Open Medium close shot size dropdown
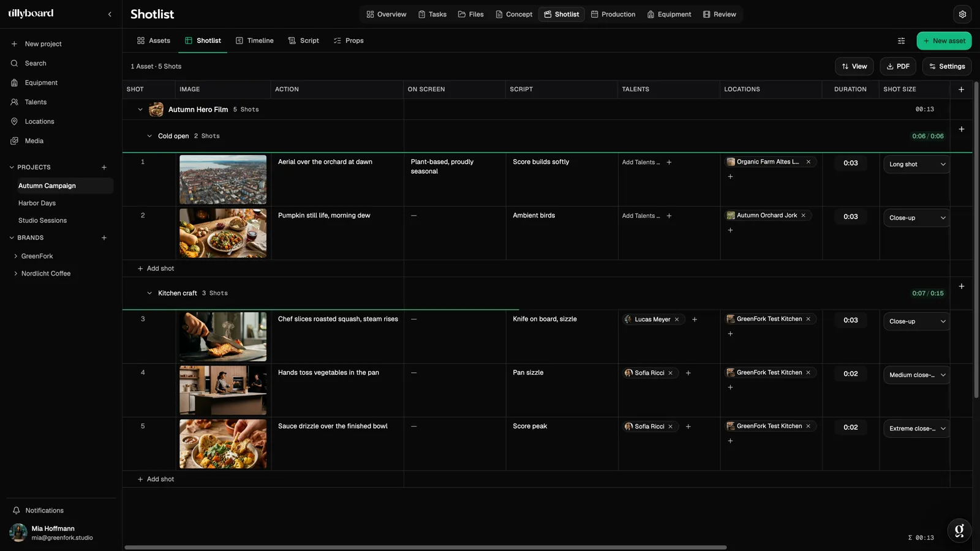 tap(917, 375)
